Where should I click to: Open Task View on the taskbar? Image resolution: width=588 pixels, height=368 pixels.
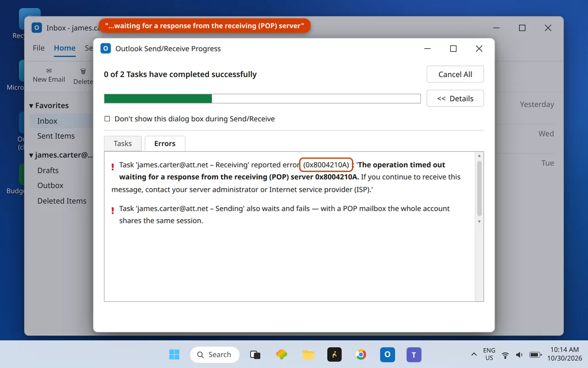[255, 354]
